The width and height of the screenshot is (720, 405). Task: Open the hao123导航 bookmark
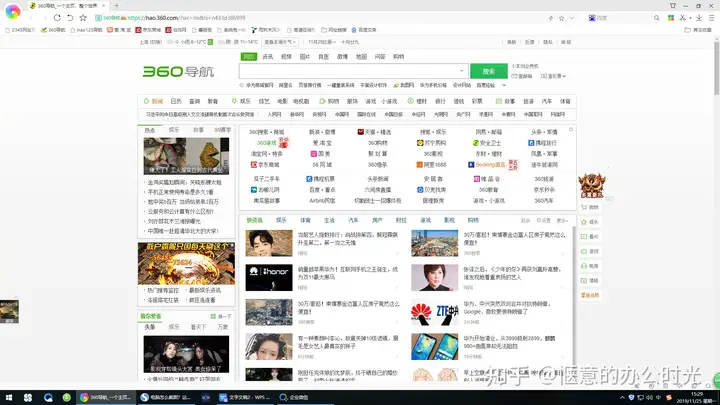86,30
